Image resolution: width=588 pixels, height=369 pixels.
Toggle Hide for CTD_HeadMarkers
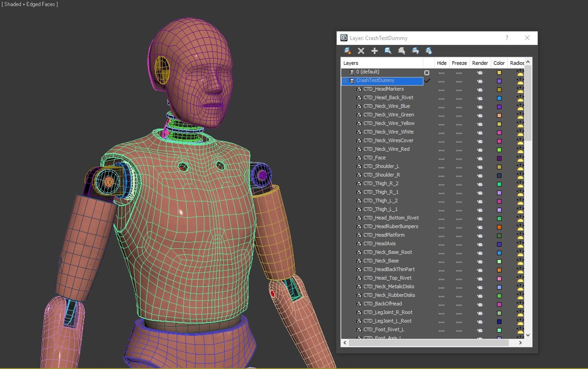coord(441,90)
